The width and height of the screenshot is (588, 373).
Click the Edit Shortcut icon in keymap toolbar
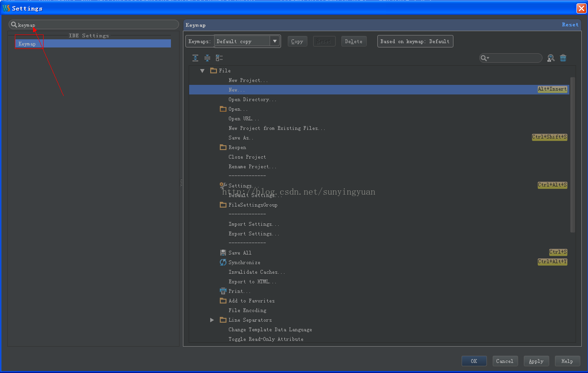tap(219, 58)
